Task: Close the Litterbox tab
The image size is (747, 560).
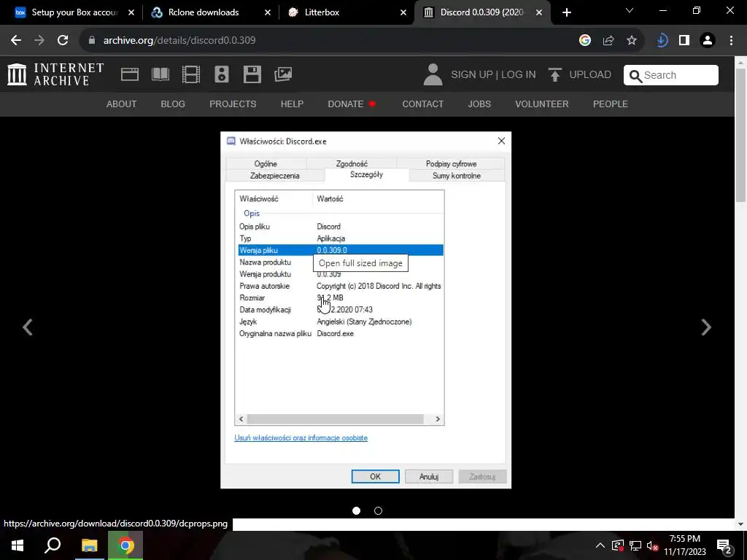Action: point(403,12)
